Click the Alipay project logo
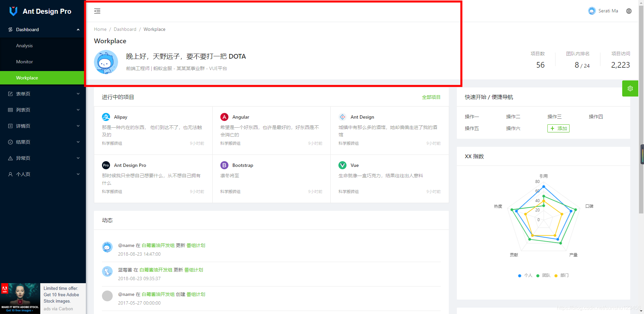 [106, 117]
